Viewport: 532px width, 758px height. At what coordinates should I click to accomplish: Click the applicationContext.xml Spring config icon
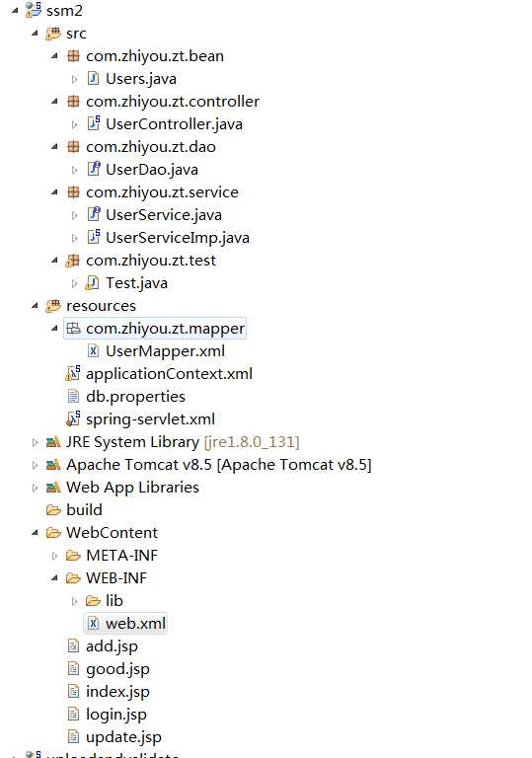73,374
